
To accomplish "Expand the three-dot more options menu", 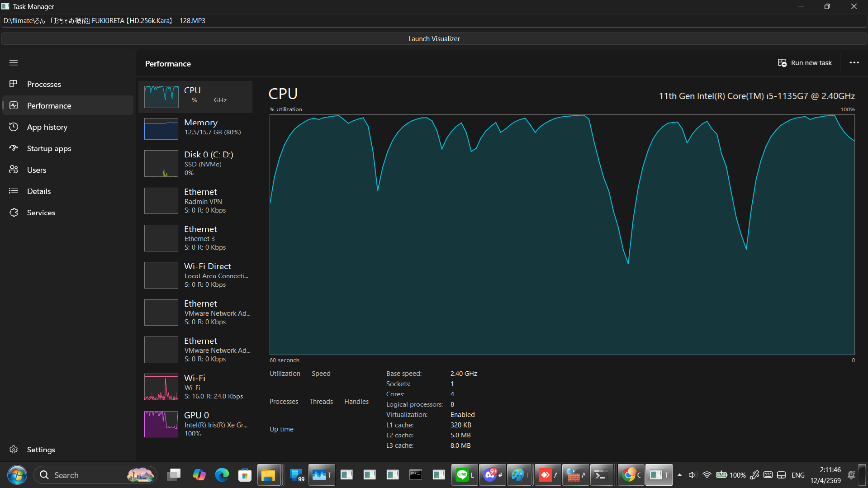I will pos(854,63).
